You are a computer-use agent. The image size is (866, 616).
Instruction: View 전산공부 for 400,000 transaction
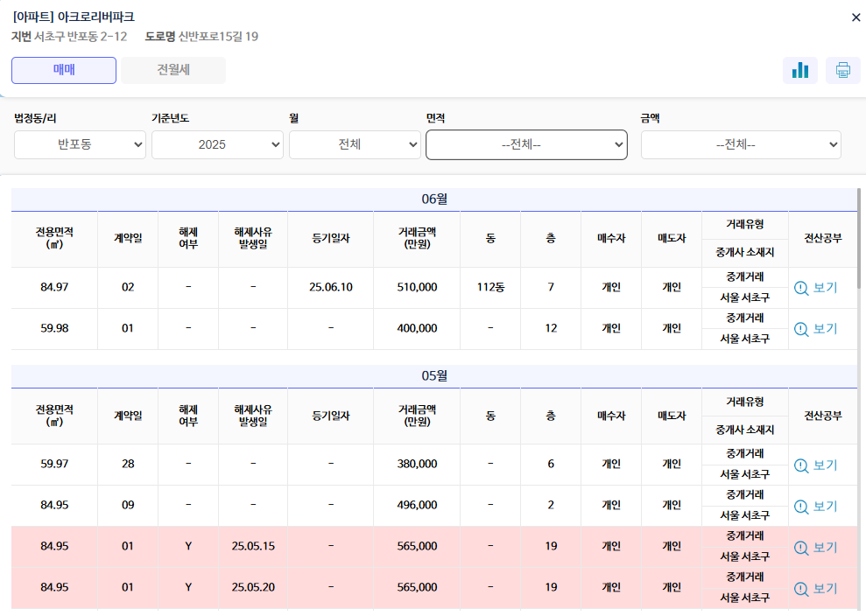pos(816,329)
